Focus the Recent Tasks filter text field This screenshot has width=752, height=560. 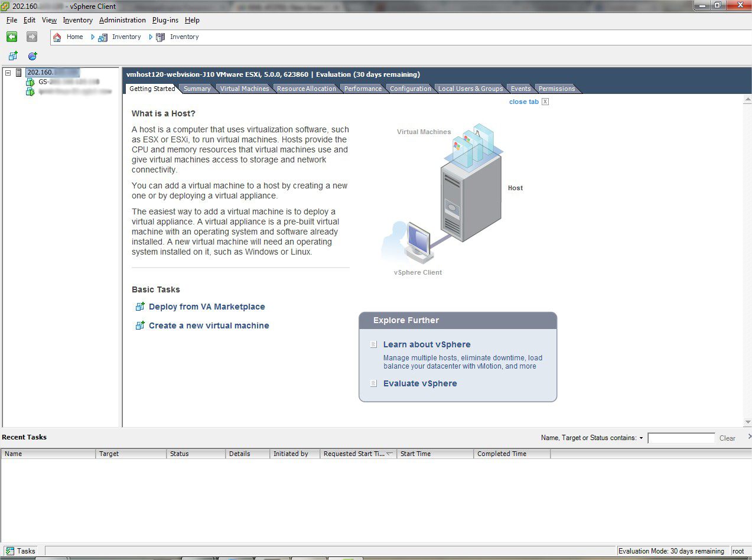click(681, 438)
